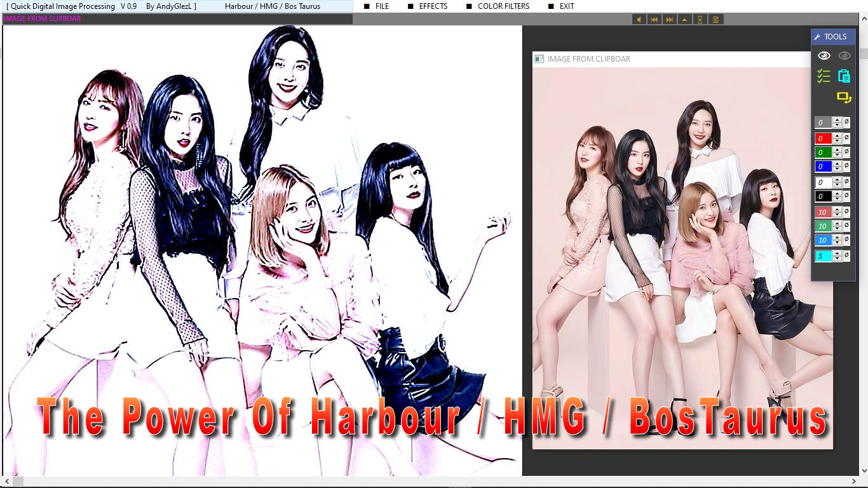Click the skip-to-last double arrow icon
Image resolution: width=868 pixels, height=488 pixels.
pyautogui.click(x=669, y=20)
